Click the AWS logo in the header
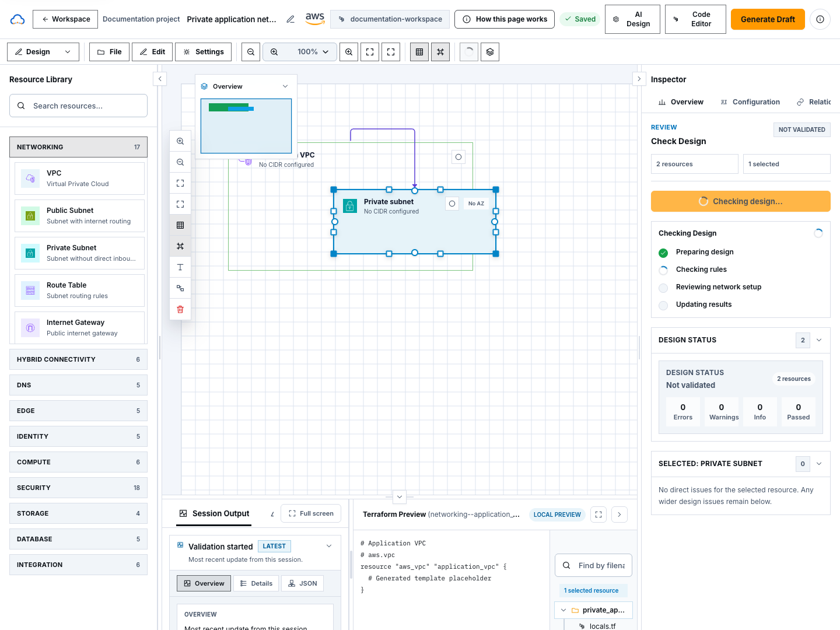The height and width of the screenshot is (630, 840). click(315, 19)
